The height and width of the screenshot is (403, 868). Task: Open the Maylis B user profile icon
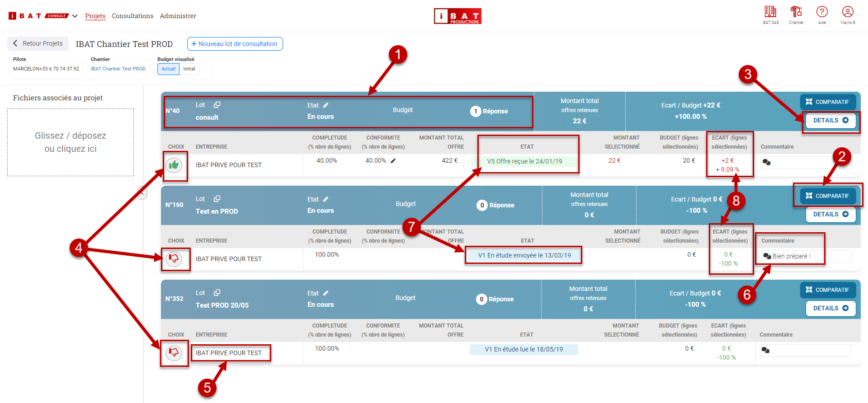[x=848, y=12]
